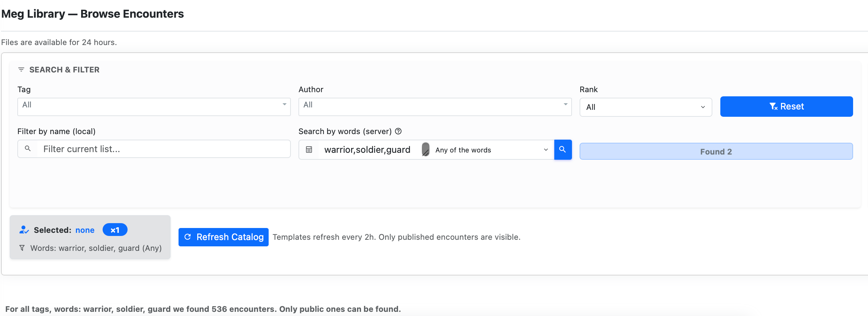Click the filter lines icon beside SEARCH & FILTER
This screenshot has width=868, height=316.
pyautogui.click(x=21, y=70)
